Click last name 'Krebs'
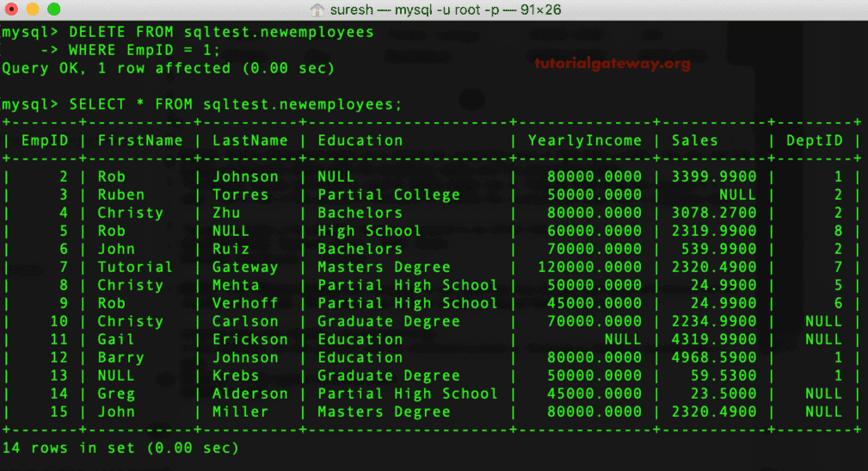The height and width of the screenshot is (471, 868). click(x=236, y=375)
